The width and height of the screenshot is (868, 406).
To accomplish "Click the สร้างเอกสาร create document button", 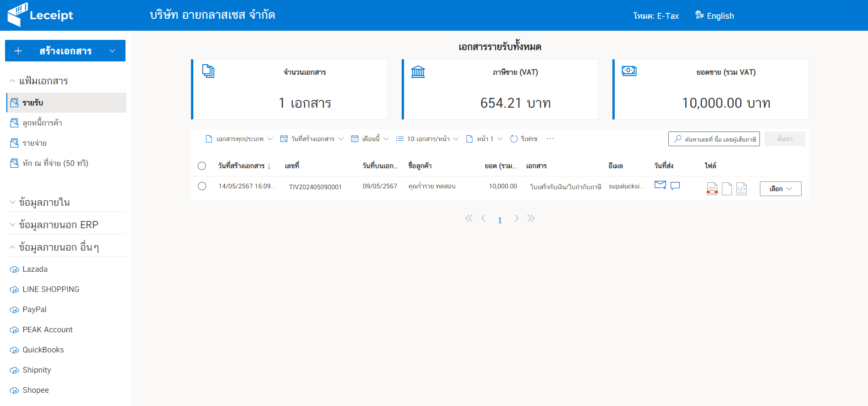I will click(x=65, y=51).
